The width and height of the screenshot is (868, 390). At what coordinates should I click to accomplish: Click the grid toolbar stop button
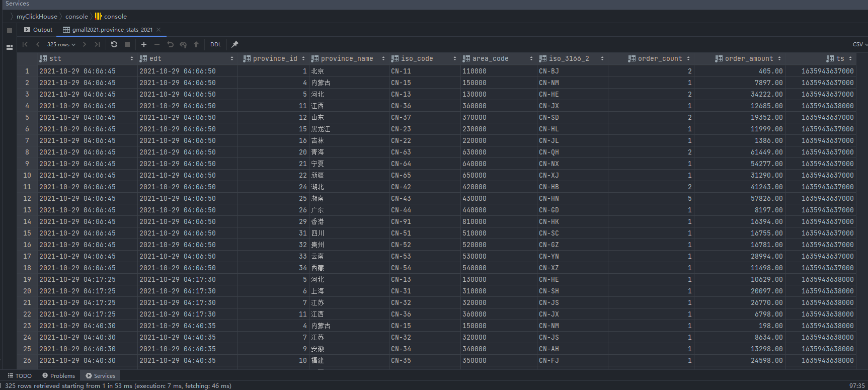(127, 44)
